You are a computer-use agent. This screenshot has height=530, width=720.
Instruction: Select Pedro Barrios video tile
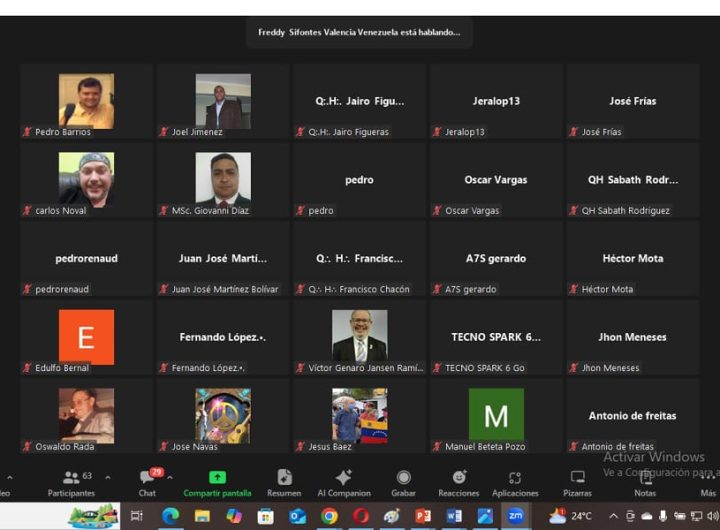pyautogui.click(x=86, y=101)
